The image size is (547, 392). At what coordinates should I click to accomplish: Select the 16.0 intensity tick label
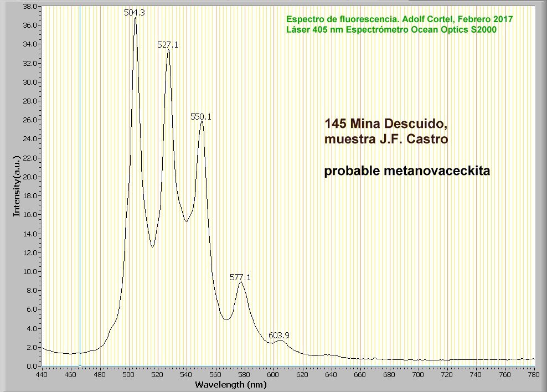coord(30,214)
